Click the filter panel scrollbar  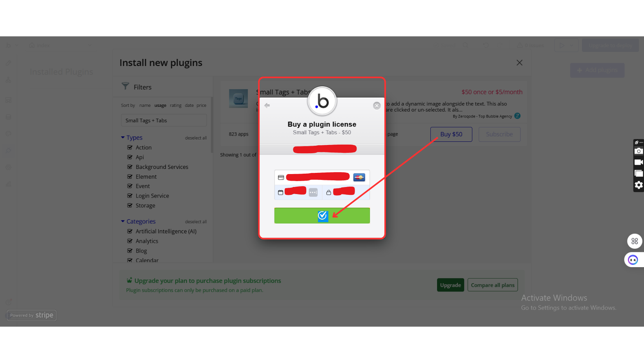tap(212, 125)
